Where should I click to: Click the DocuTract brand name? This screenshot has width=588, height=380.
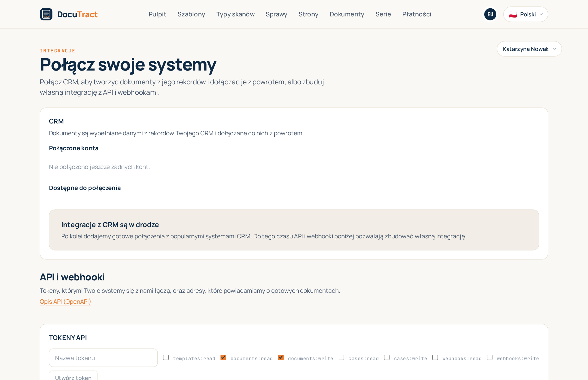pos(77,14)
